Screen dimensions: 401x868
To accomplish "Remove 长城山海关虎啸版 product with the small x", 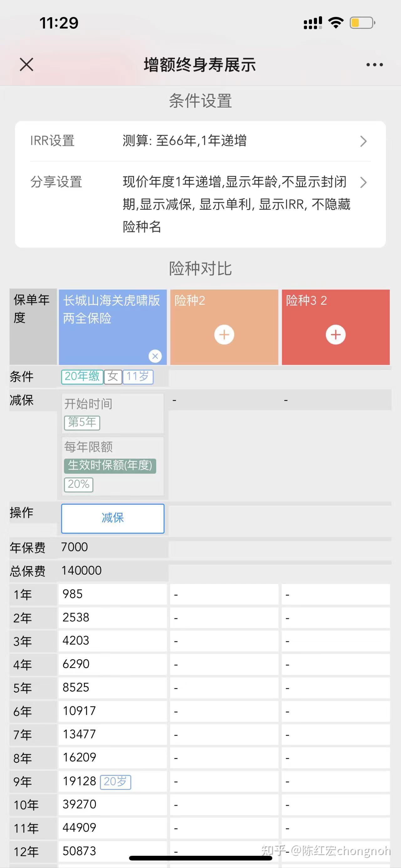I will pyautogui.click(x=155, y=356).
